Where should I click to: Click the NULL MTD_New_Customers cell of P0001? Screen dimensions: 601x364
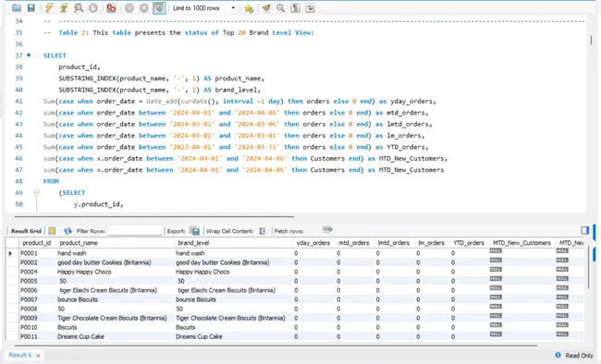[x=496, y=251]
